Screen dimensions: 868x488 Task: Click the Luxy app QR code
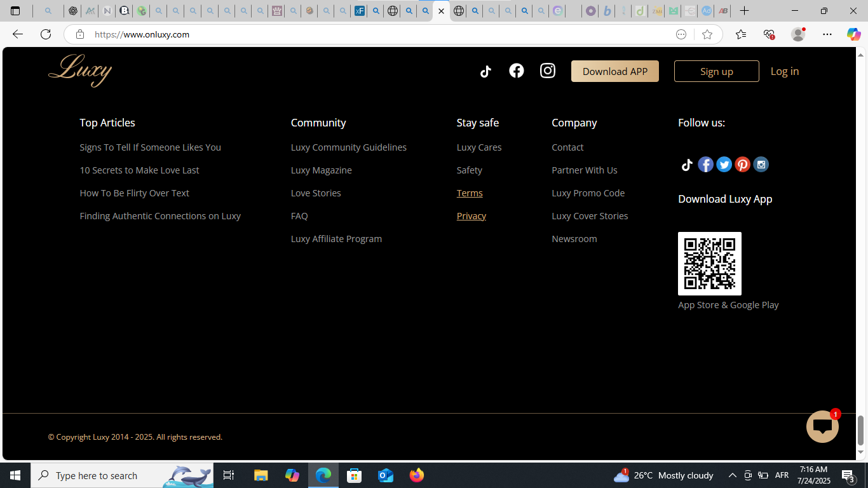[710, 264]
